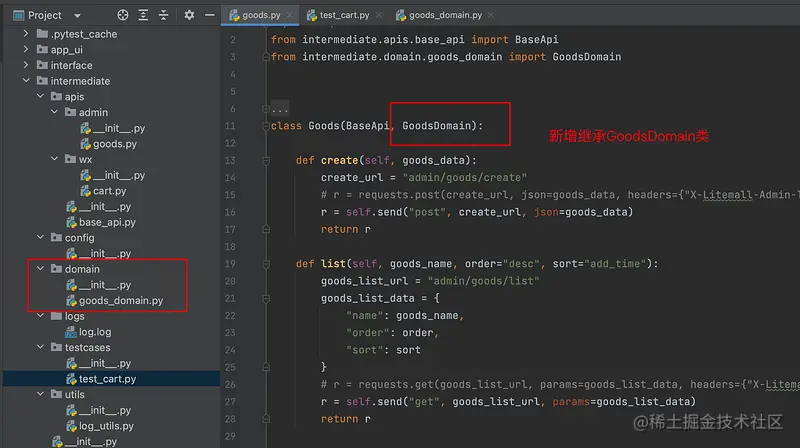800x448 pixels.
Task: Select __init__.py under admin folder
Action: tap(118, 128)
